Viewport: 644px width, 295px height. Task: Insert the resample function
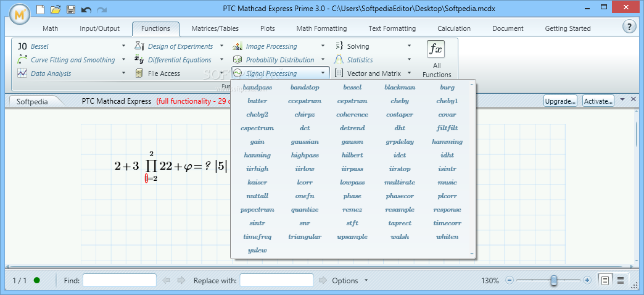pos(400,210)
